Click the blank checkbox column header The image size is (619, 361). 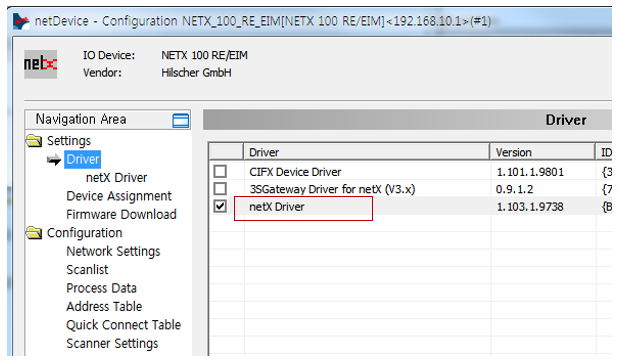[x=226, y=152]
